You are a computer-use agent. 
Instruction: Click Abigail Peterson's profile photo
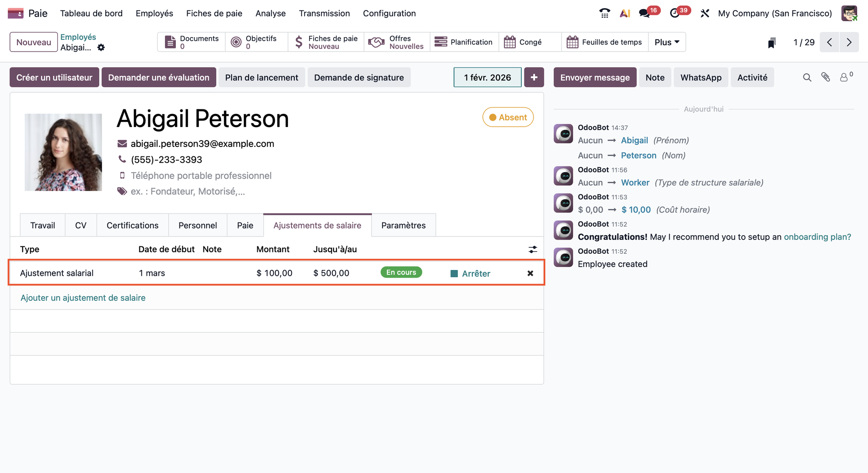(63, 152)
